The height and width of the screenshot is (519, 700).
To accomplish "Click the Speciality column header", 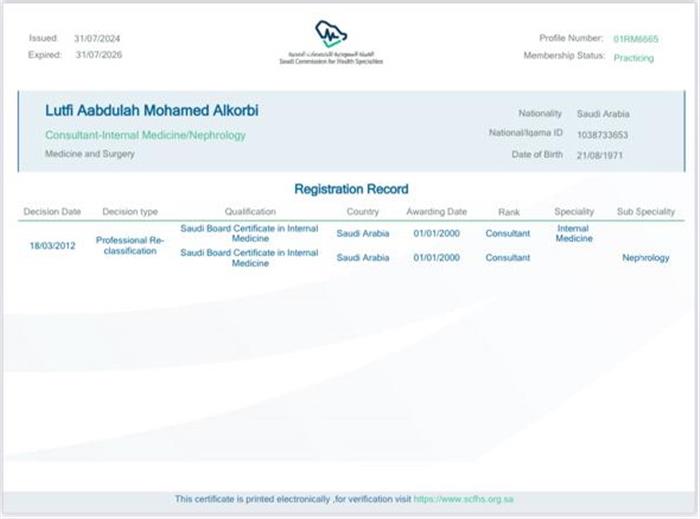I will pos(574,212).
